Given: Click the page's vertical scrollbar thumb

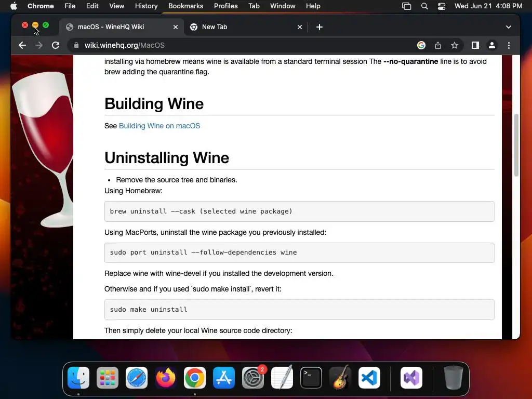Looking at the screenshot, I should [x=516, y=145].
